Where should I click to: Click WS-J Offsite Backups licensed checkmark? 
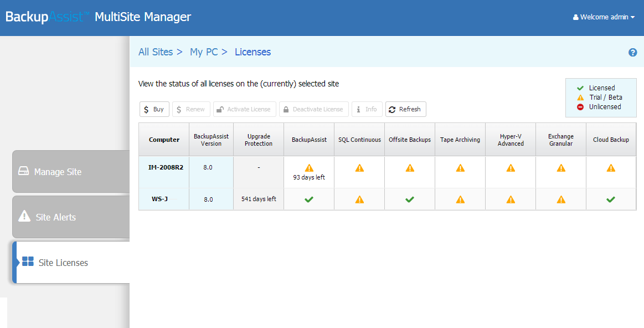pos(410,199)
